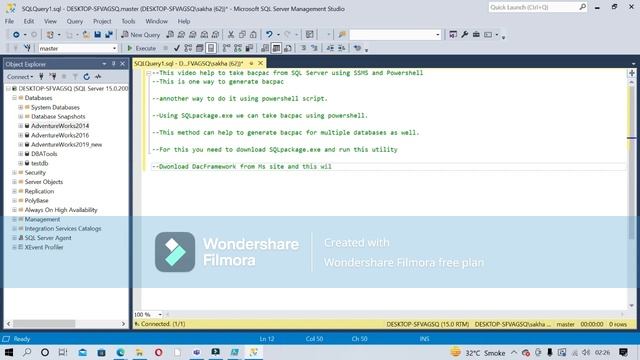Click the Analysis Services MDX Query icon
The image size is (640, 360).
pos(182,35)
